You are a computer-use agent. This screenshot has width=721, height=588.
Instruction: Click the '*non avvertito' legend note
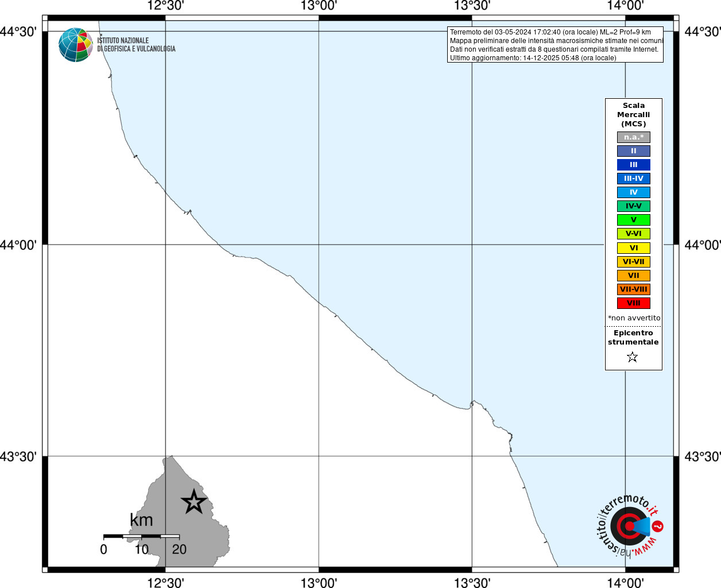pos(634,318)
